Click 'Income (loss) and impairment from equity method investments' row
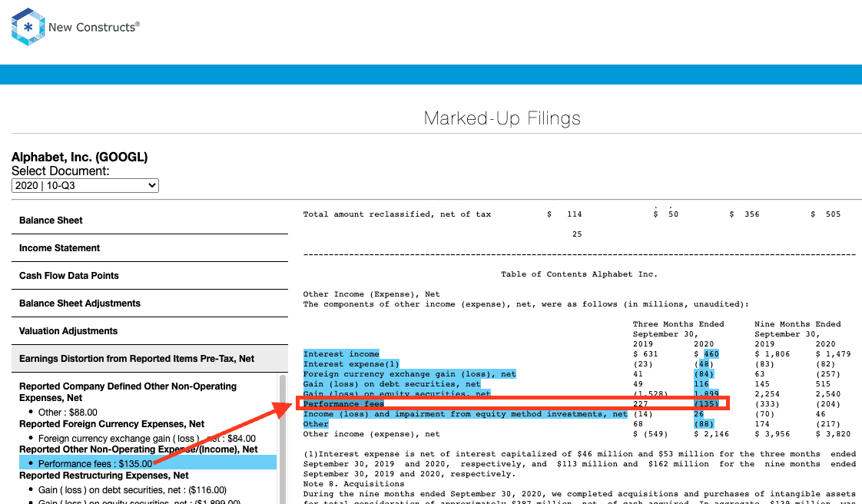Image resolution: width=862 pixels, height=504 pixels. (465, 414)
